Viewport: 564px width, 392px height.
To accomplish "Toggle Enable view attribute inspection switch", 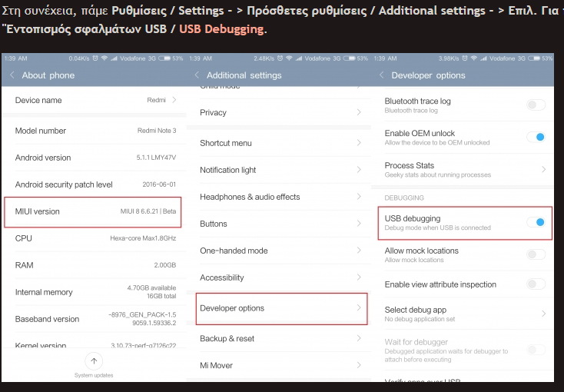I will click(x=536, y=284).
